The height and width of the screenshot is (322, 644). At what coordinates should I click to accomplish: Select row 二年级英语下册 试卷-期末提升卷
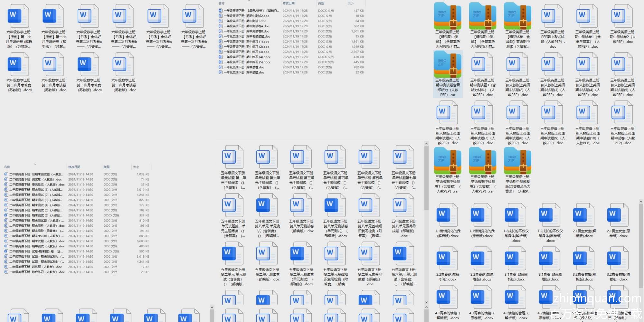(x=77, y=251)
